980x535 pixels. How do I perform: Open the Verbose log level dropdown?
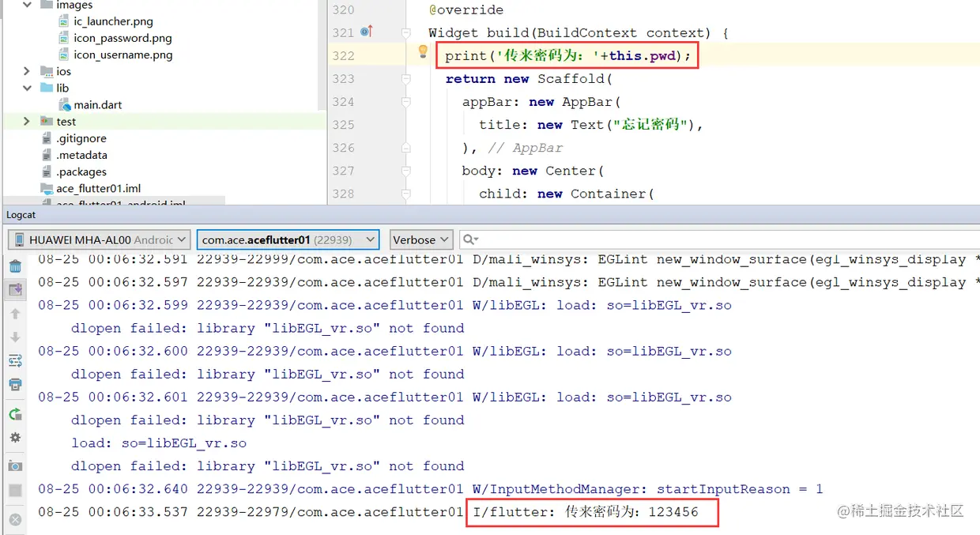tap(421, 239)
